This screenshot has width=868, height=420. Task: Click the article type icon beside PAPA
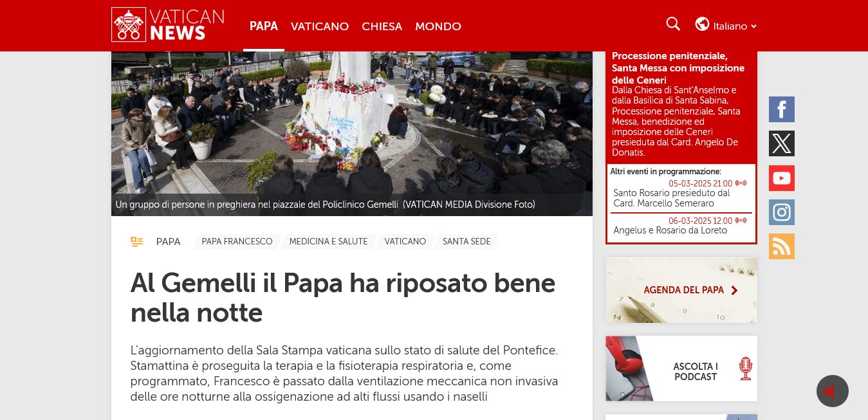click(x=136, y=242)
